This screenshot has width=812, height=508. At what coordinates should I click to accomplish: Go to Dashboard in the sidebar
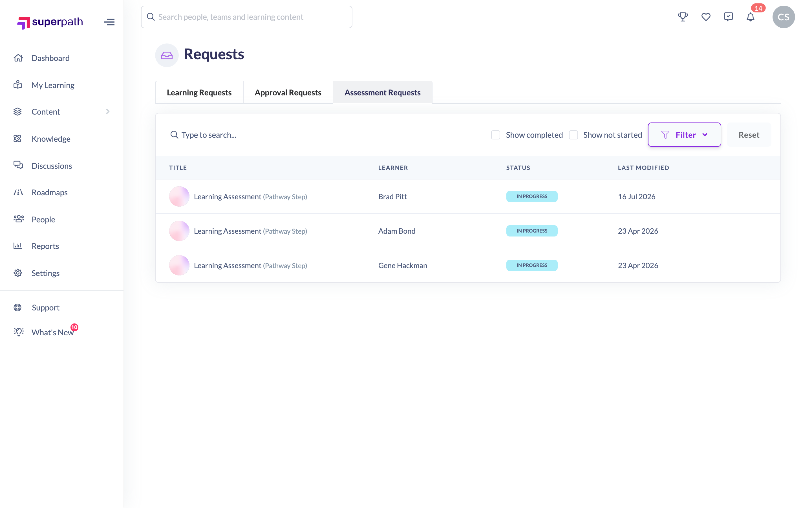pos(51,58)
